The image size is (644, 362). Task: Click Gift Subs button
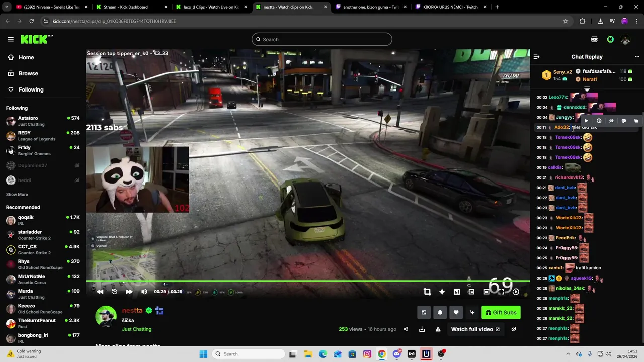click(501, 312)
